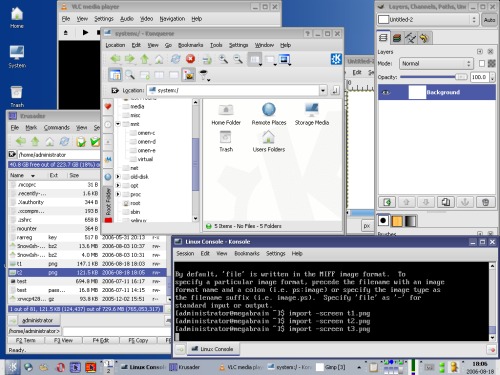
Task: Clear the Konqueror location bar
Action: [x=115, y=90]
